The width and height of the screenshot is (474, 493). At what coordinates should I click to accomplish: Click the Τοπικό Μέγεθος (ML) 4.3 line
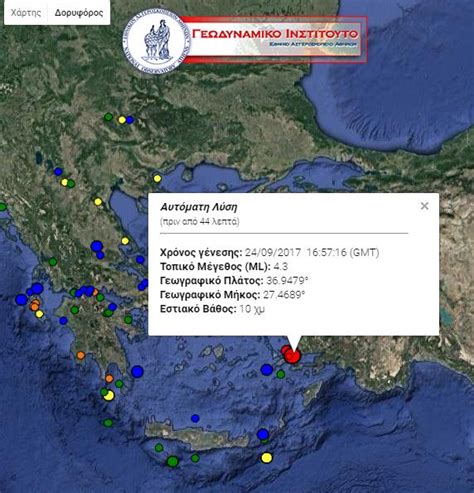(224, 267)
